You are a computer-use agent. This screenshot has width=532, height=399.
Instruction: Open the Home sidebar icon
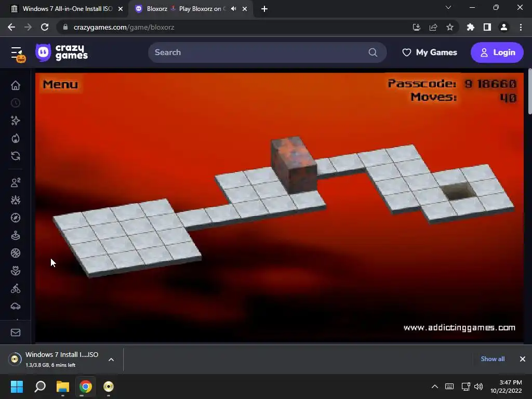(16, 85)
